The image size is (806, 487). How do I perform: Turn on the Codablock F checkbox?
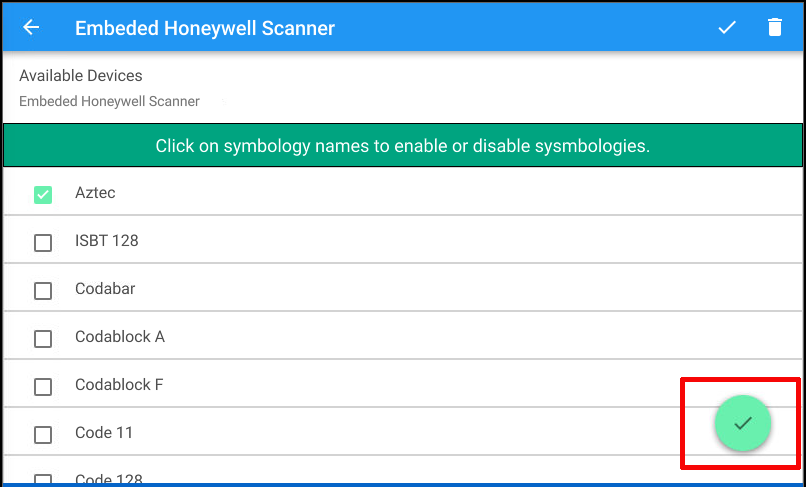point(43,387)
